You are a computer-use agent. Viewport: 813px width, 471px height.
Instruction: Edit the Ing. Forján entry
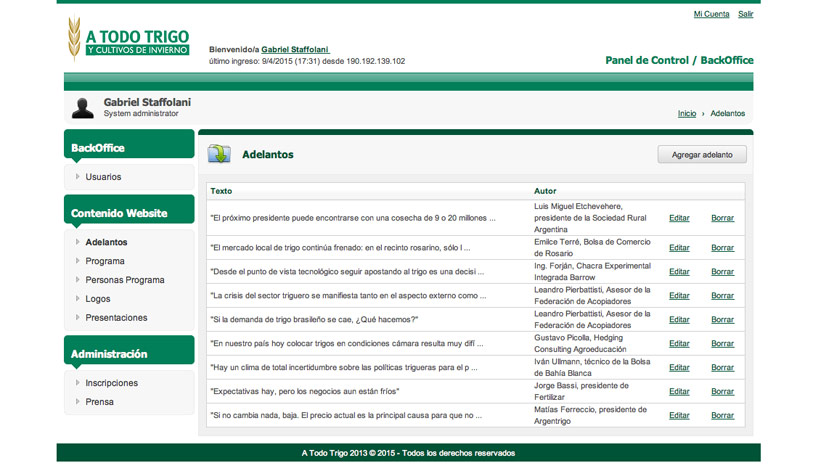point(679,271)
